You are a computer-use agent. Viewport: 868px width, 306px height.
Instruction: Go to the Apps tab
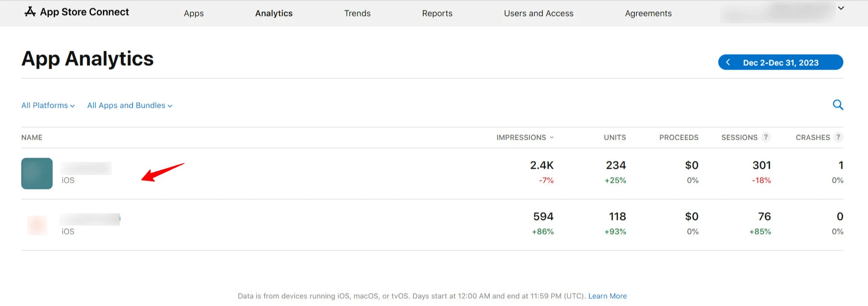coord(194,14)
